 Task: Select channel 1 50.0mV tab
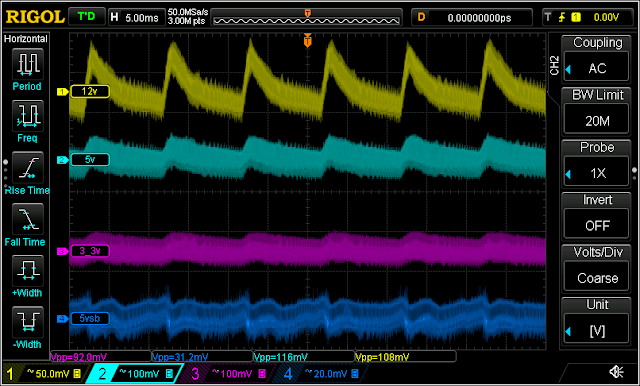45,373
